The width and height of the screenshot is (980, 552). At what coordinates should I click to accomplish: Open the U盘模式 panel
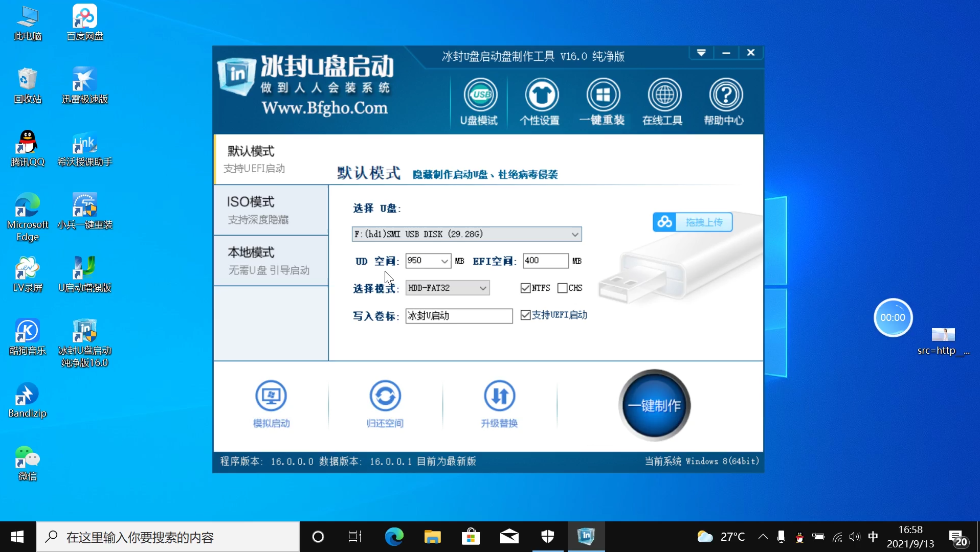click(x=480, y=101)
